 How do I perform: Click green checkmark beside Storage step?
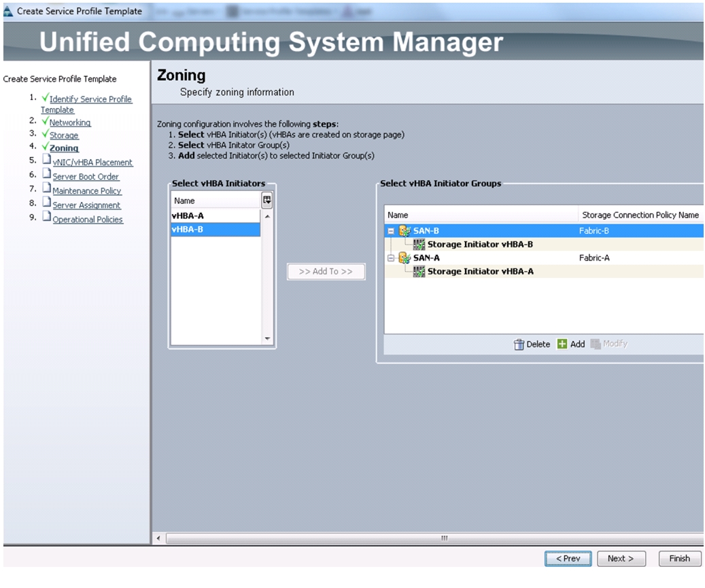45,133
